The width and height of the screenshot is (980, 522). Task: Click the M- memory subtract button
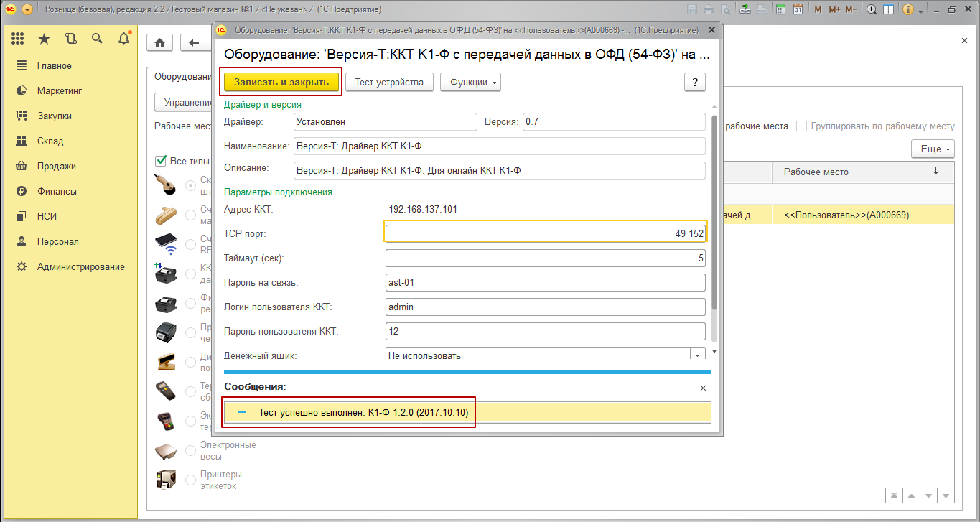click(x=851, y=10)
